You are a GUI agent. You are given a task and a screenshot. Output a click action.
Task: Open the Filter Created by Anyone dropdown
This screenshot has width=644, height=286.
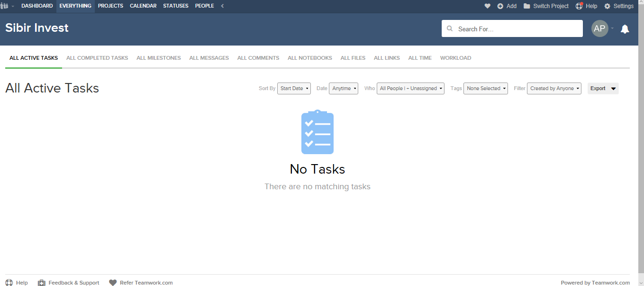pyautogui.click(x=554, y=88)
